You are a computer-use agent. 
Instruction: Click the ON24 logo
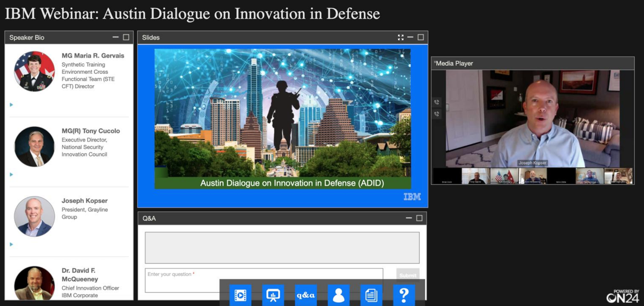point(623,296)
